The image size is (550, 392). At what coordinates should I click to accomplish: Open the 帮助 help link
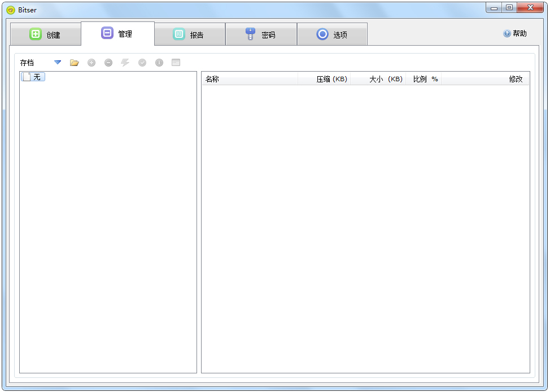pyautogui.click(x=515, y=34)
